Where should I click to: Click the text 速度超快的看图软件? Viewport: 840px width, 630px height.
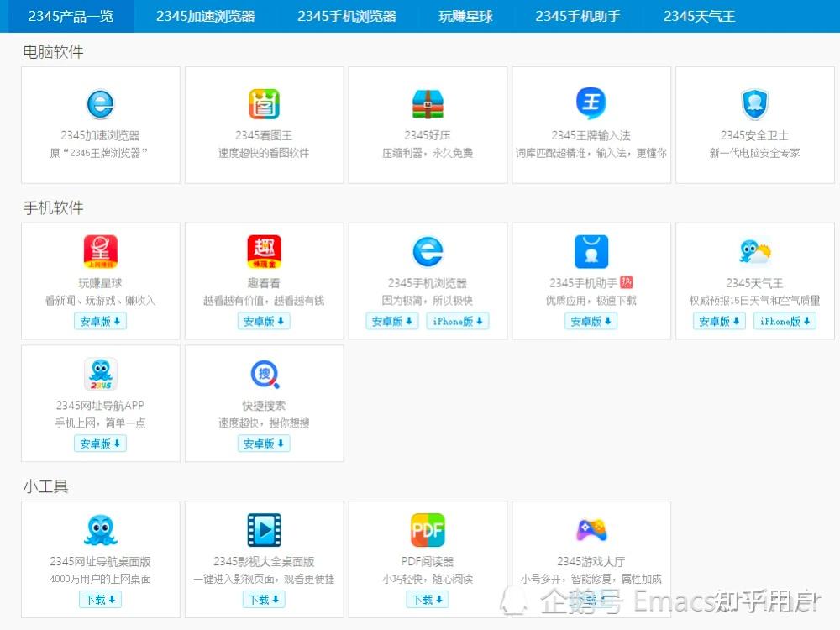pyautogui.click(x=264, y=153)
